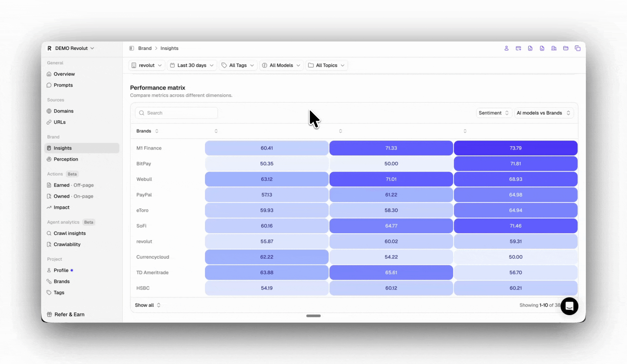Click the magnifier icon beside Crawl insights
The width and height of the screenshot is (627, 364).
(x=49, y=233)
